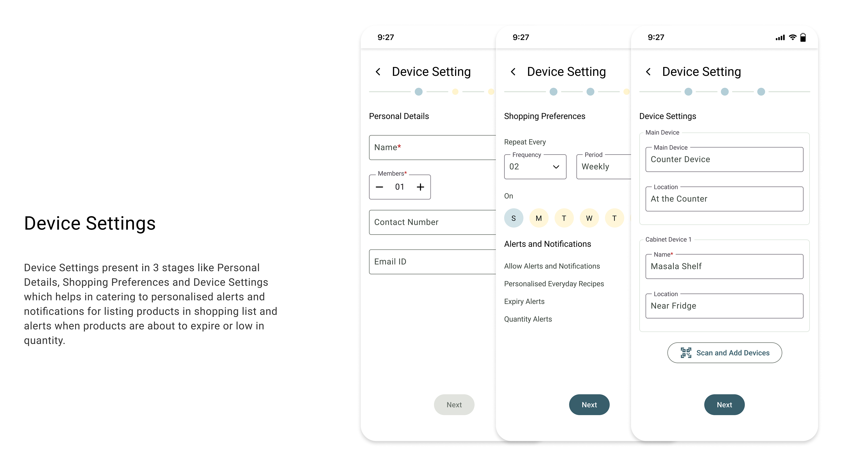868x466 pixels.
Task: Select the Quantity Alerts option
Action: [528, 319]
